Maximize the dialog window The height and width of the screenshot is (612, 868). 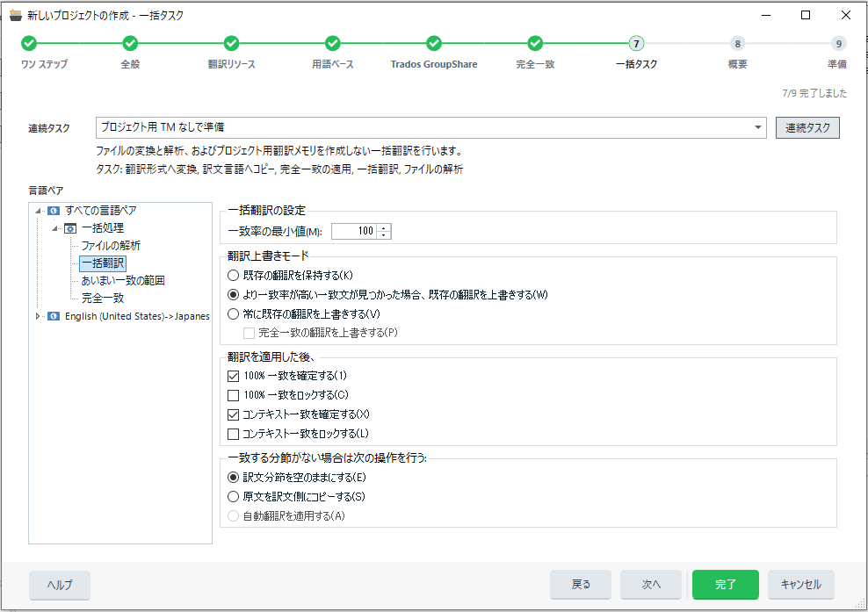coord(806,15)
